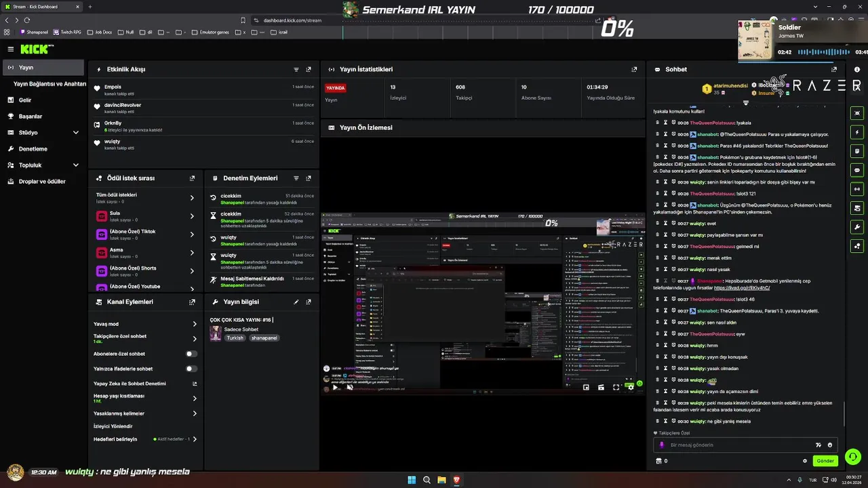Expand Hesap yaşı kısıtlaması chevron

tap(195, 399)
